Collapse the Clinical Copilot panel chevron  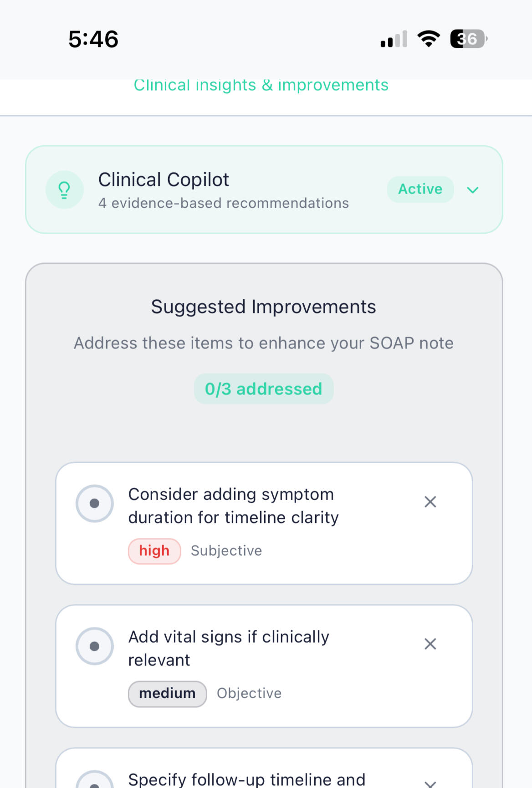(473, 190)
